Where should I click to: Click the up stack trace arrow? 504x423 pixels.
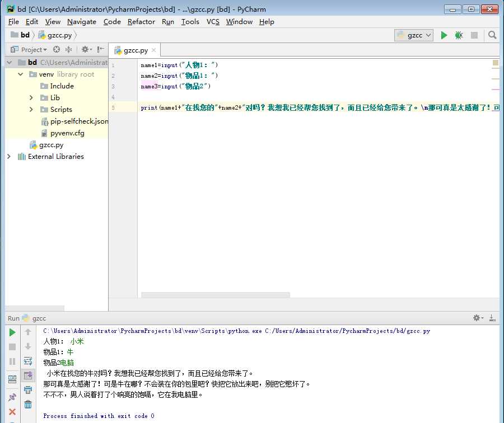pyautogui.click(x=28, y=332)
